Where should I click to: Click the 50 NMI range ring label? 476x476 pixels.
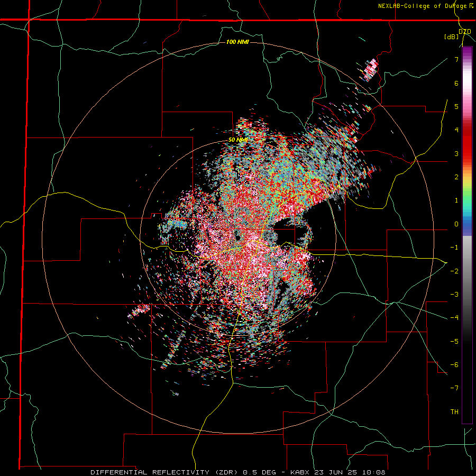pyautogui.click(x=237, y=140)
